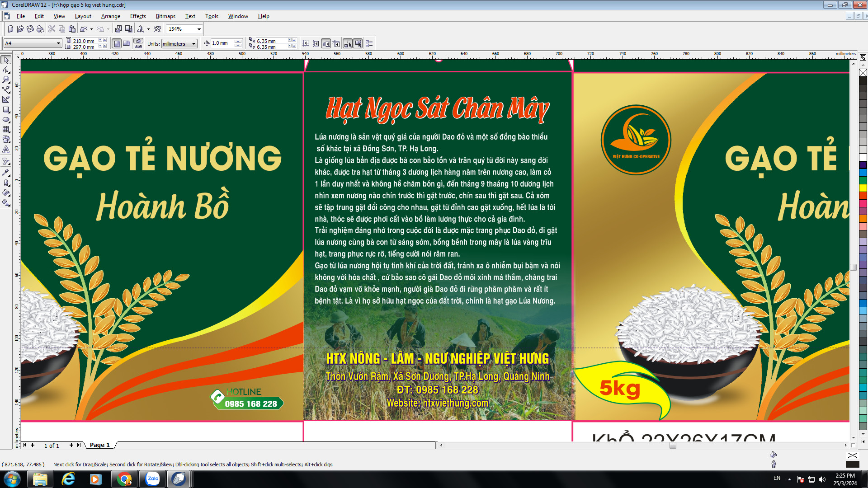
Task: Pick the Eyedropper tool
Action: coord(6,173)
